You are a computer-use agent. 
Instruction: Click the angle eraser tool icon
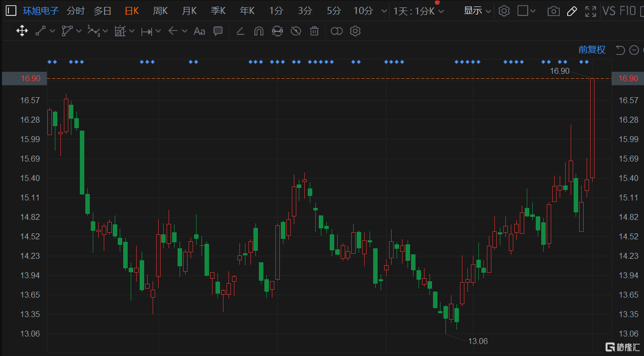click(x=240, y=31)
